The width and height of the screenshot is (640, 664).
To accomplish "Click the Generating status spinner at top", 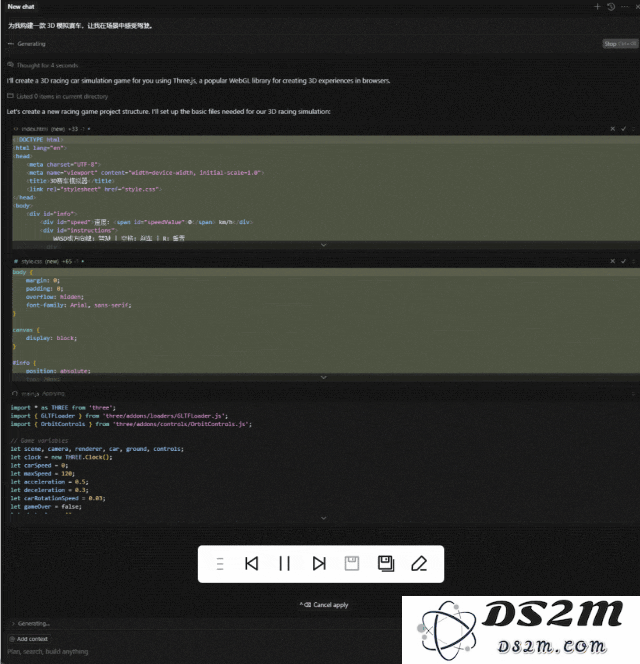I will click(11, 44).
